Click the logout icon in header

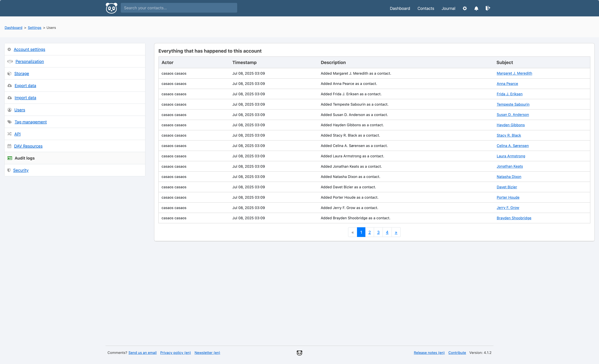[x=488, y=8]
